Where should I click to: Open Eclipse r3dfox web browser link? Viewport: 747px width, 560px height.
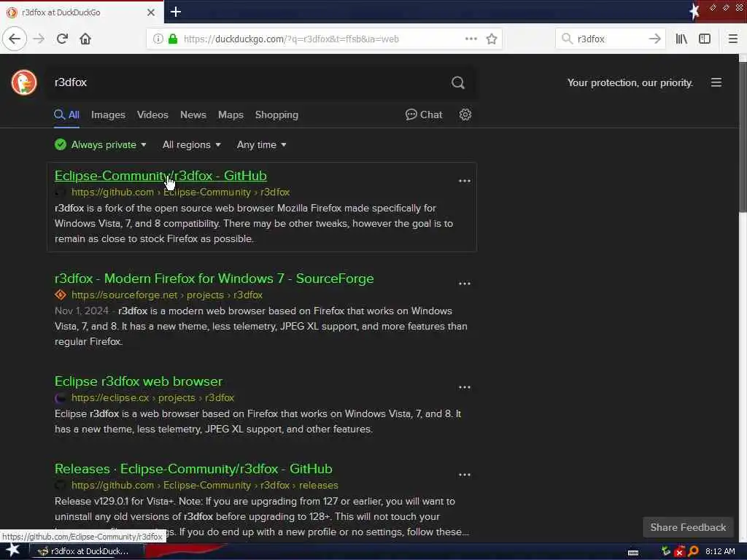pos(138,381)
